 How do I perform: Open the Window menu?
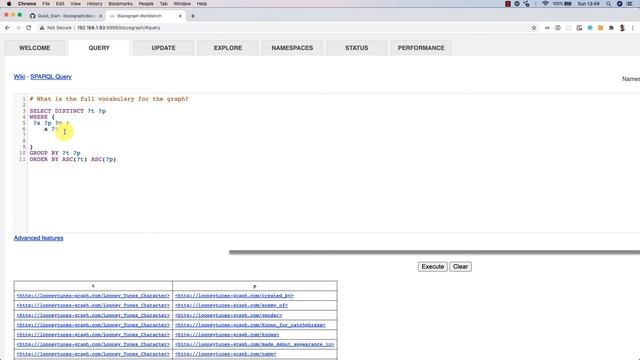click(x=182, y=4)
